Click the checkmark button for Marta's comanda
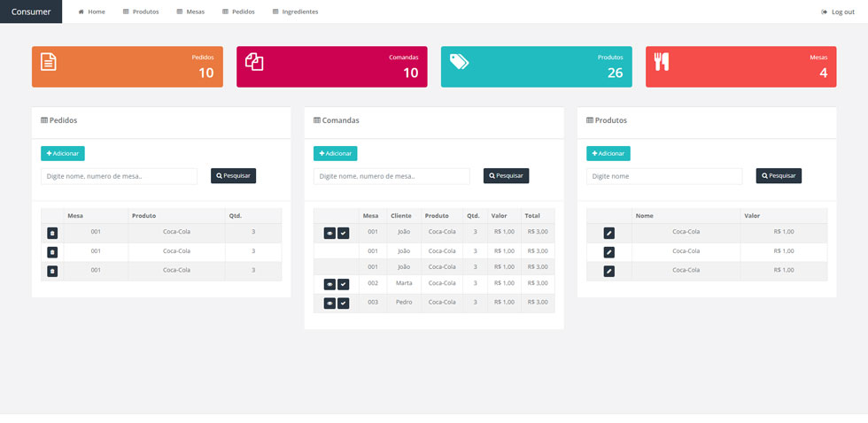 click(x=344, y=284)
